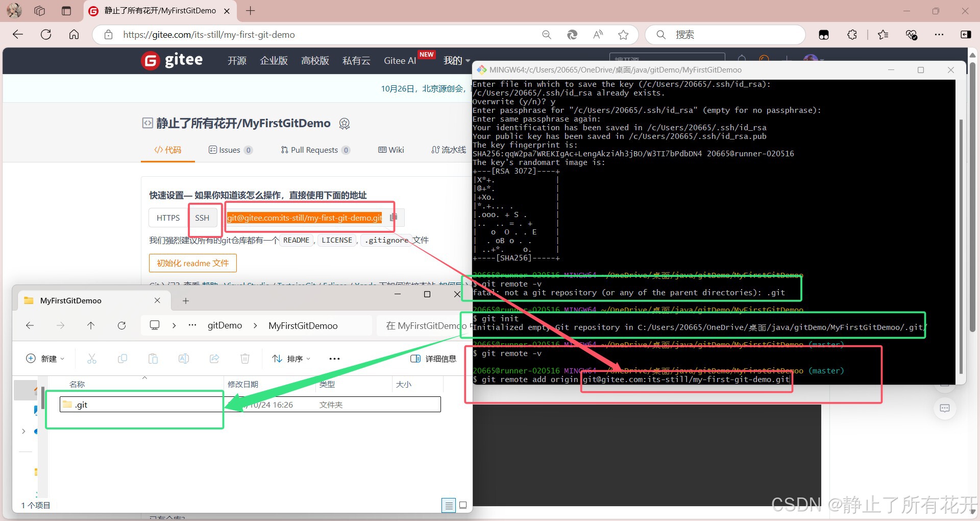Select the HTTPS address option
980x521 pixels.
[x=168, y=218]
